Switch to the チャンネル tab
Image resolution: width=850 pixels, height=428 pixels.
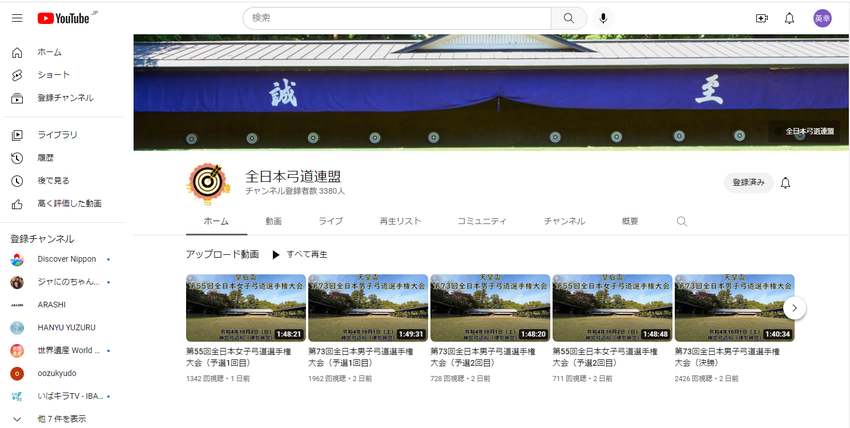point(564,222)
